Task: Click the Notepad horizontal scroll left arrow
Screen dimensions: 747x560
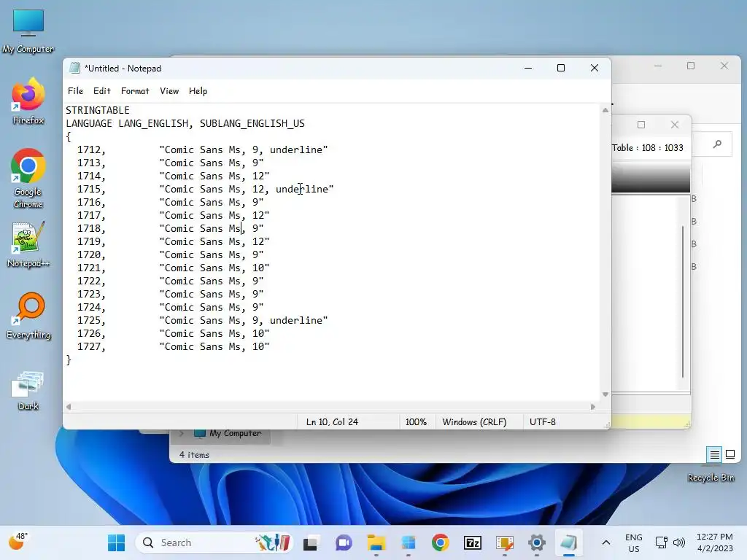Action: (69, 407)
